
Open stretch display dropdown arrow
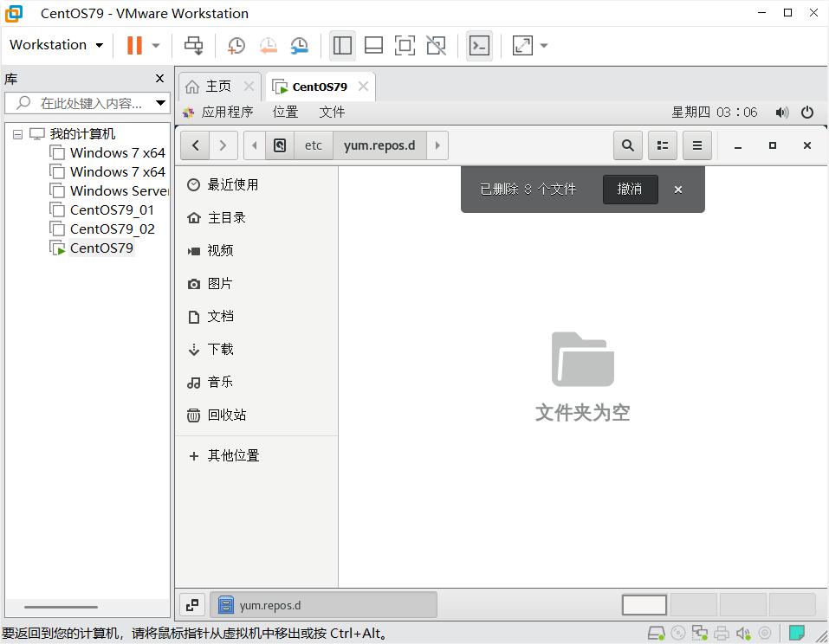pos(544,45)
